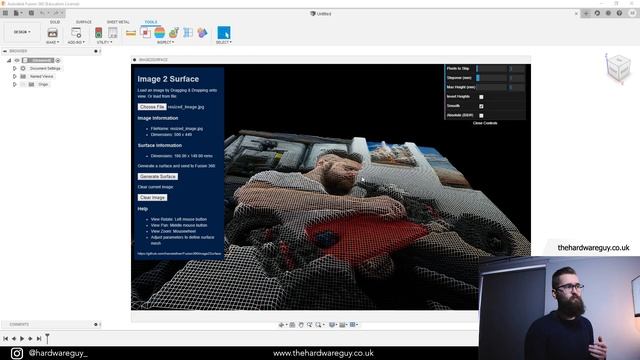
Task: Open the Scripts and Add-Ins icon
Action: (76, 33)
